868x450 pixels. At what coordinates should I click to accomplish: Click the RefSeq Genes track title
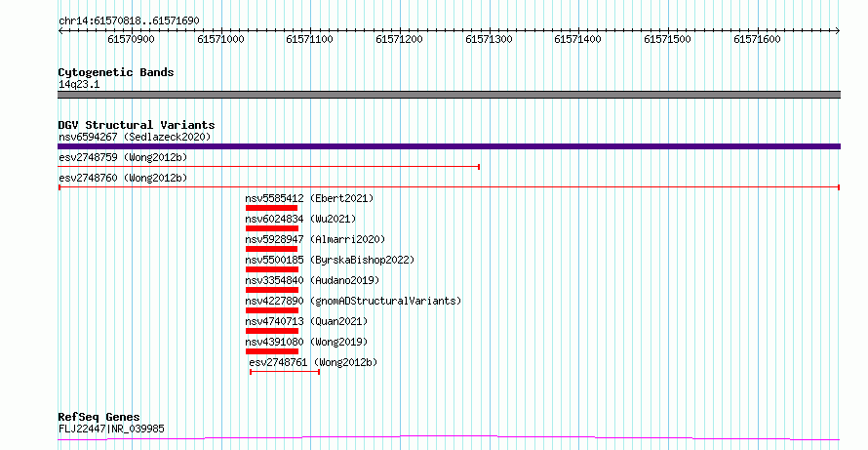[x=99, y=417]
